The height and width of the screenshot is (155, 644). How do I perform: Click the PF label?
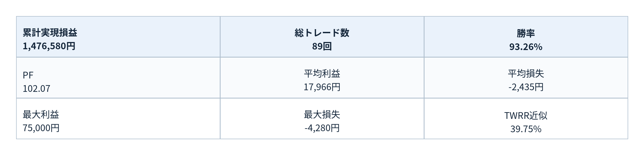point(28,75)
